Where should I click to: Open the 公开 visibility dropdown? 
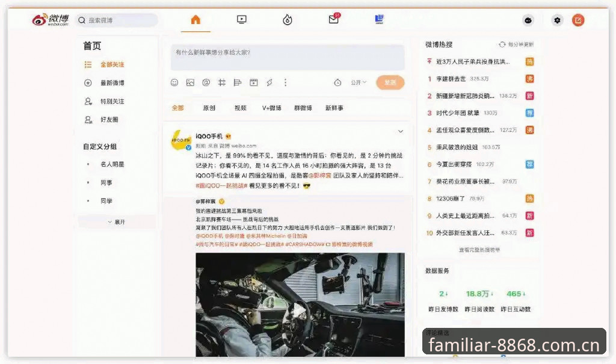click(359, 82)
